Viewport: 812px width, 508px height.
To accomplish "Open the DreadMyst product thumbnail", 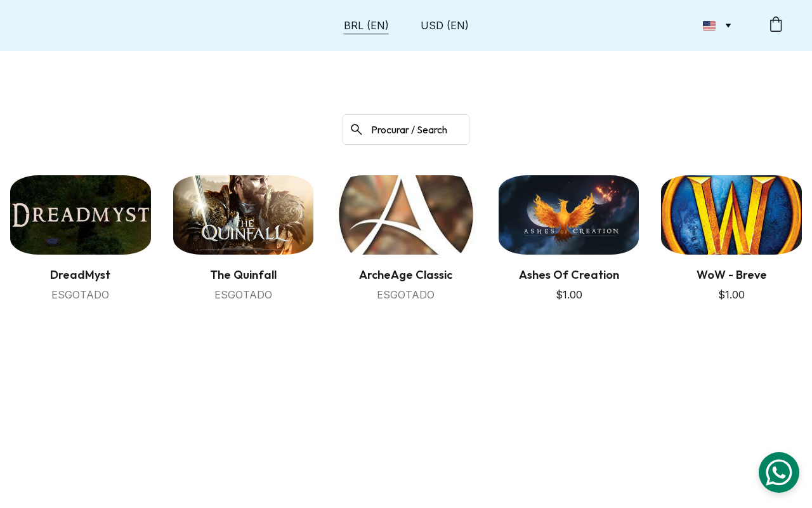I will click(x=81, y=215).
